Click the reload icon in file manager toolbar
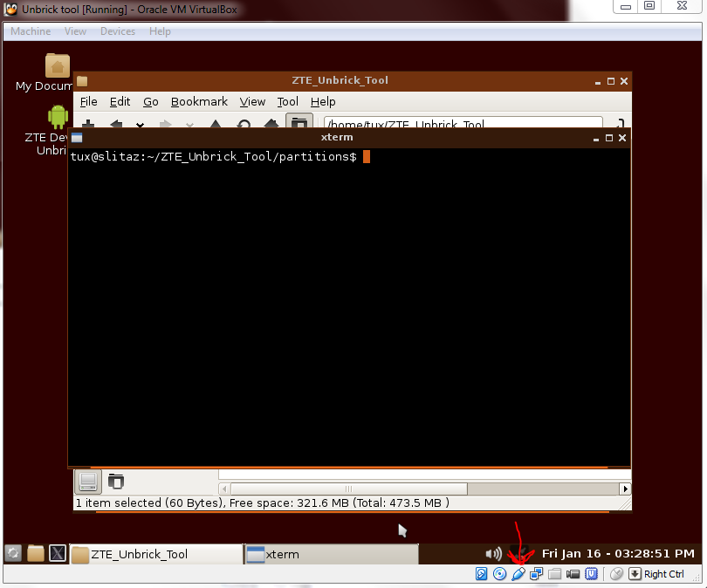 click(x=244, y=124)
